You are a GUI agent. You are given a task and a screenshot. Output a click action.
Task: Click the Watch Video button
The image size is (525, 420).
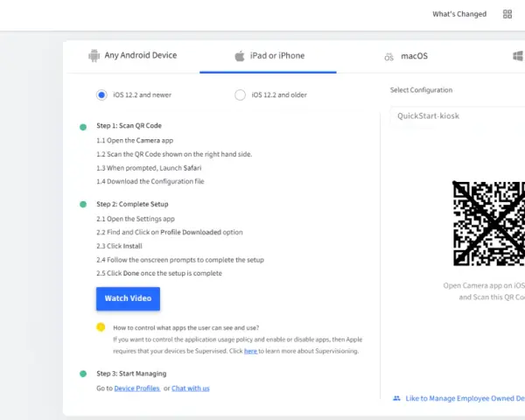click(128, 298)
